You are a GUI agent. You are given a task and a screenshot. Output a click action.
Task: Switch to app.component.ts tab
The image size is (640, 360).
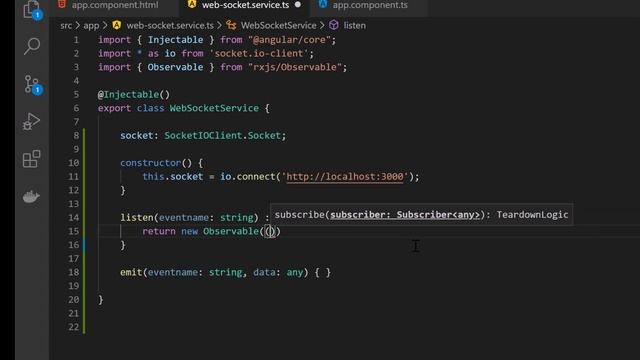(370, 5)
